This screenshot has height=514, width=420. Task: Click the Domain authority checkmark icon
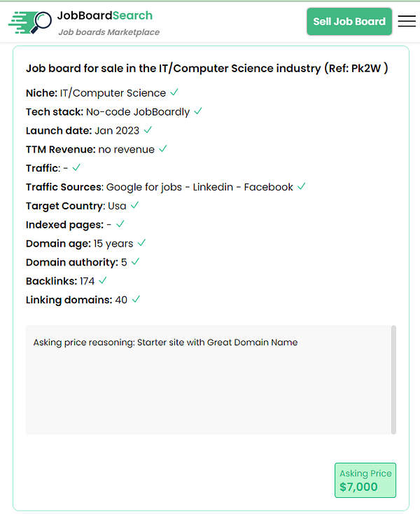coord(135,262)
